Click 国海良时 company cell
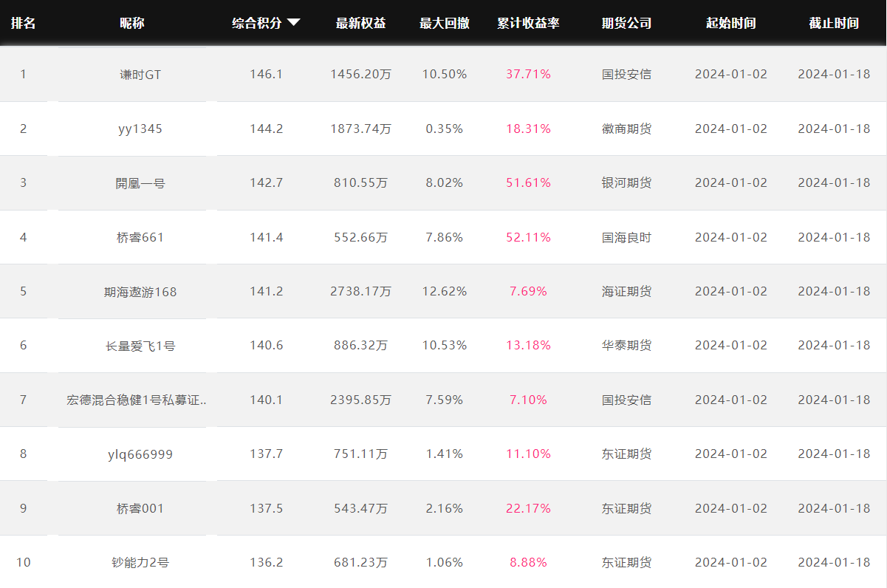This screenshot has width=887, height=588. (x=627, y=237)
